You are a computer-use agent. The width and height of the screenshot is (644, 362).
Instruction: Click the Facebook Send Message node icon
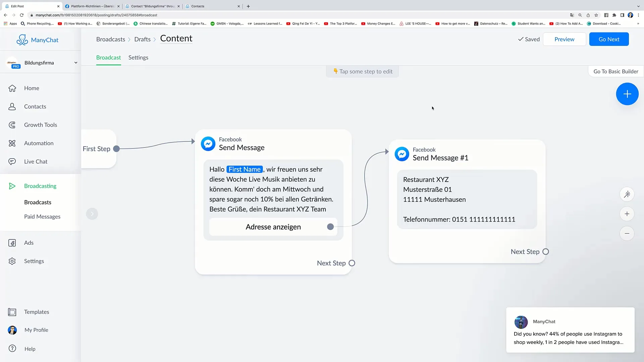tap(208, 143)
